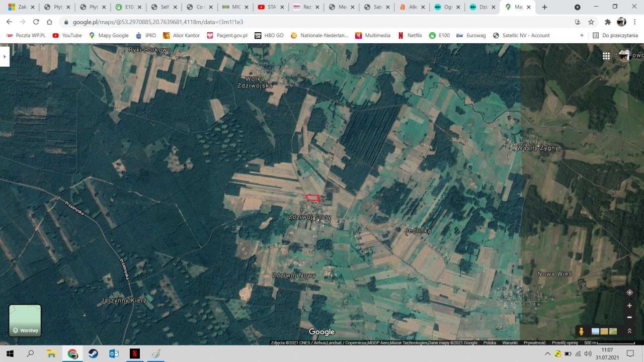Expand the imagery strip with double chevron
Screen dimensions: 644x362
point(629,331)
